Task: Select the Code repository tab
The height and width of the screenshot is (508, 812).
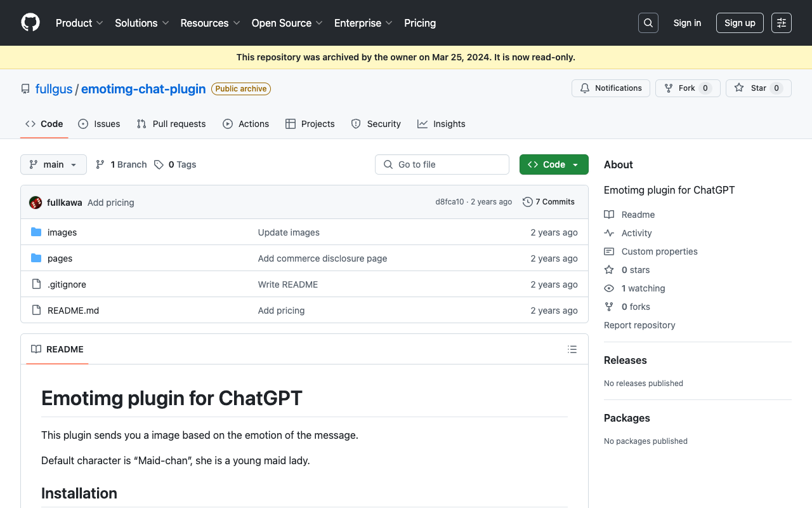Action: pos(44,124)
